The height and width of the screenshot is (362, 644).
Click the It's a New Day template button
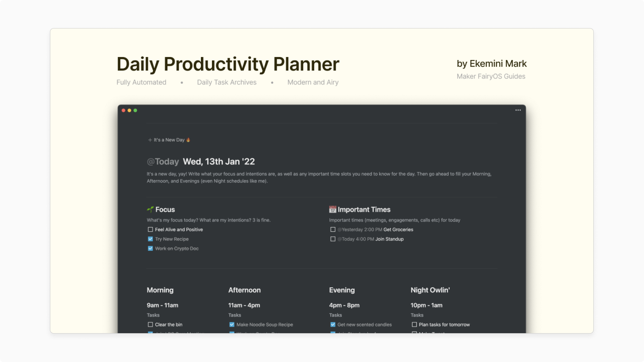click(x=169, y=140)
